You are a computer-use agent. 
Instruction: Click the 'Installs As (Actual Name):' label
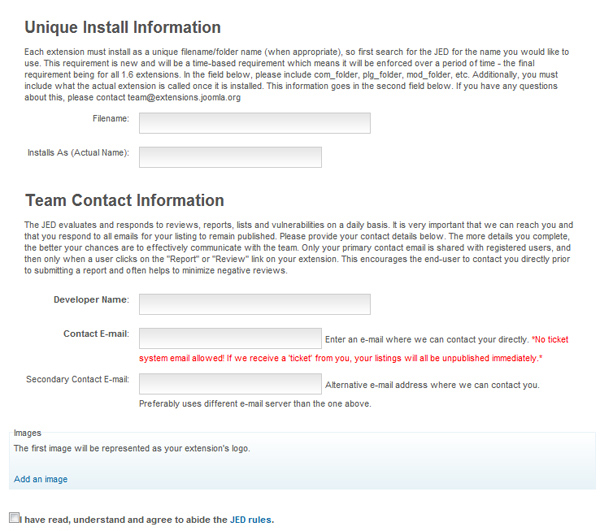pos(78,153)
